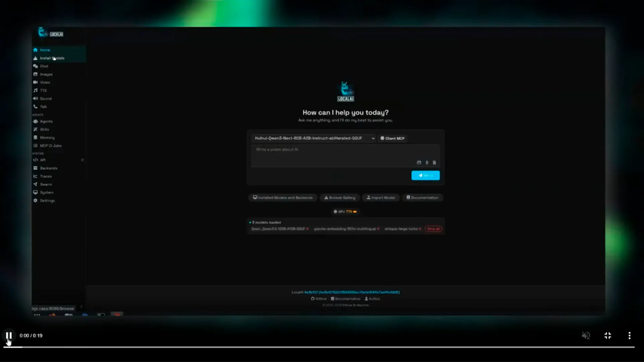Unmute the video audio
644x362 pixels.
pos(586,336)
